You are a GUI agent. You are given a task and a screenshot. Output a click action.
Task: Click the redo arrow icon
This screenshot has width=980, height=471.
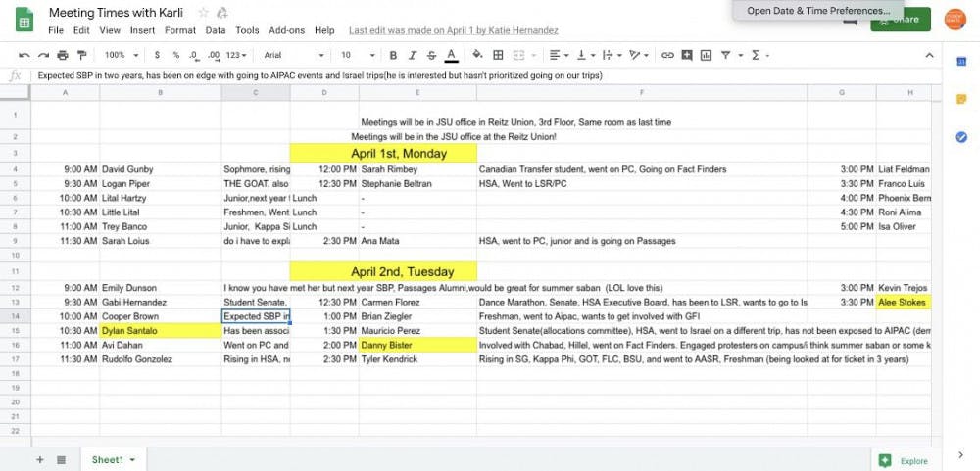coord(43,56)
